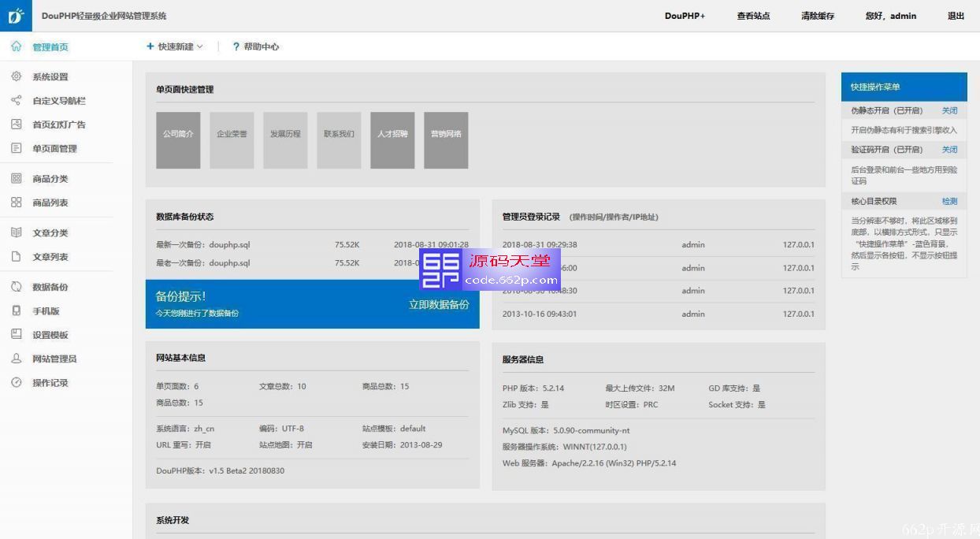Click 安装日期: 2013-08-29 text
This screenshot has width=980, height=539.
coord(402,444)
